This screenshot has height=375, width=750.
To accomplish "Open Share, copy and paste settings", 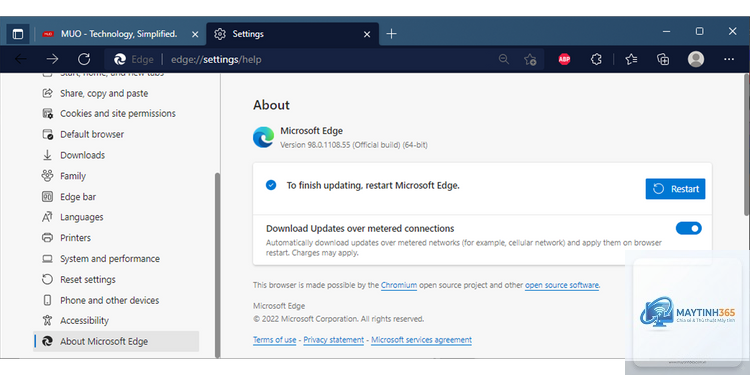I will tap(104, 94).
